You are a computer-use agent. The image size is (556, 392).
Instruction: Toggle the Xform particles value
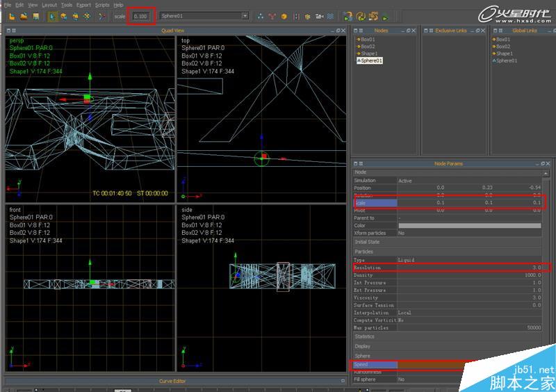click(401, 234)
